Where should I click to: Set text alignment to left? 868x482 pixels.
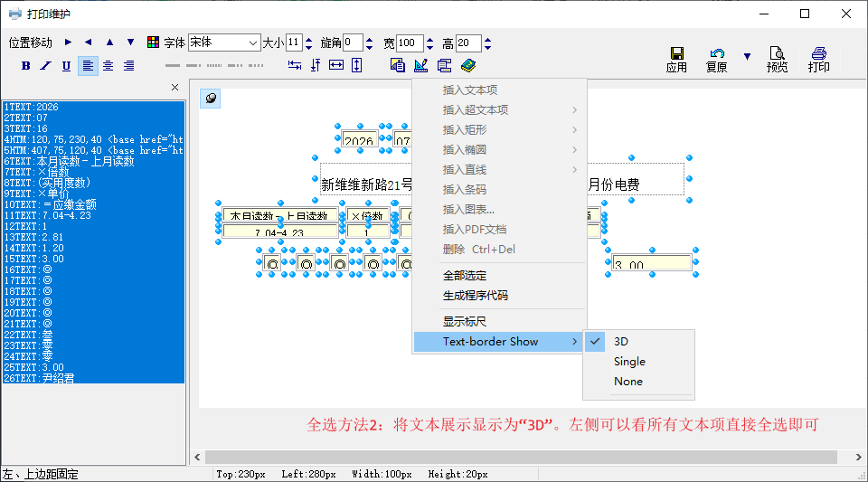pyautogui.click(x=88, y=66)
